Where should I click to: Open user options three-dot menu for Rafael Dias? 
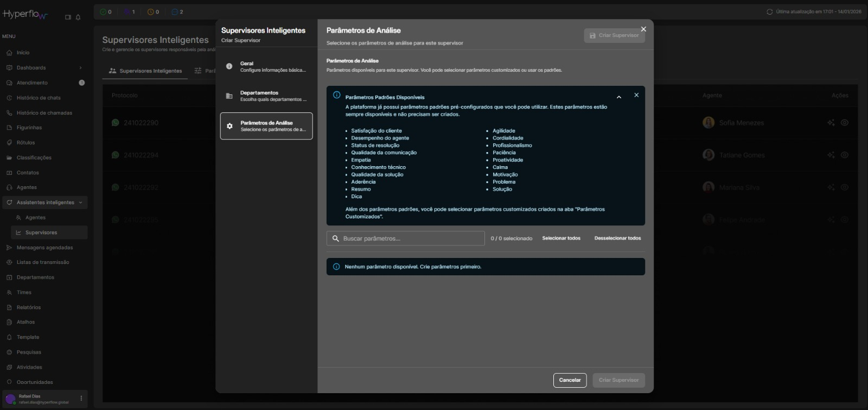coord(81,399)
